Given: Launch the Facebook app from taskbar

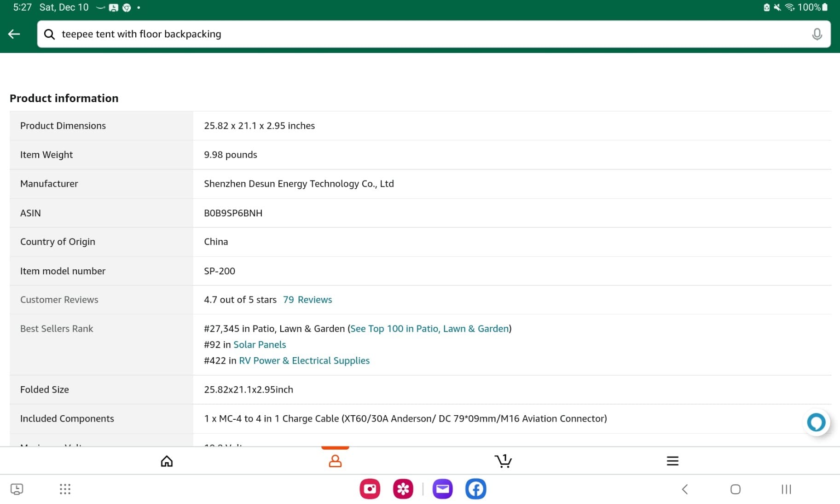Looking at the screenshot, I should pos(476,489).
